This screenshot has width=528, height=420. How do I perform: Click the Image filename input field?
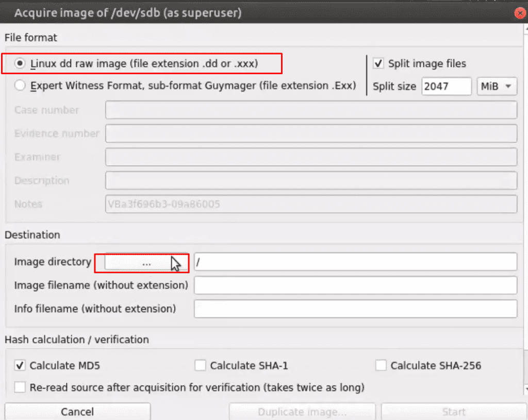click(x=355, y=285)
